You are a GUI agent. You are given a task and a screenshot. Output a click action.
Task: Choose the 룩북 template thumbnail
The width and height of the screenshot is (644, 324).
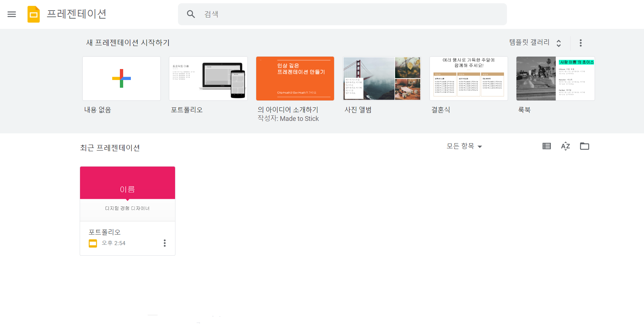point(556,79)
